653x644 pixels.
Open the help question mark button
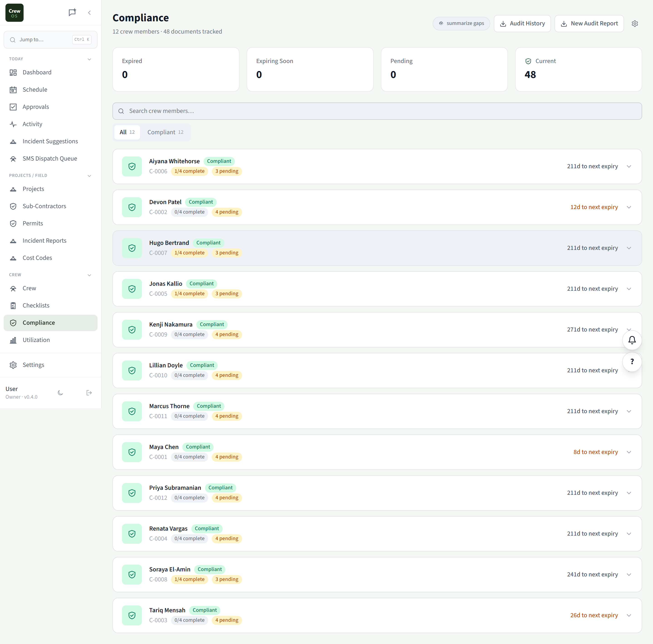(x=632, y=362)
